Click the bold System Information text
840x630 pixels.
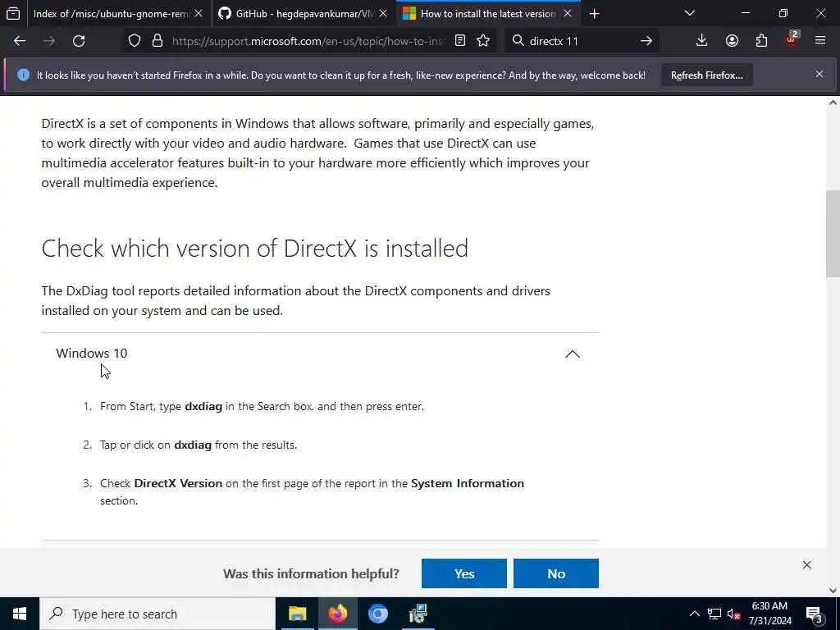pos(467,483)
